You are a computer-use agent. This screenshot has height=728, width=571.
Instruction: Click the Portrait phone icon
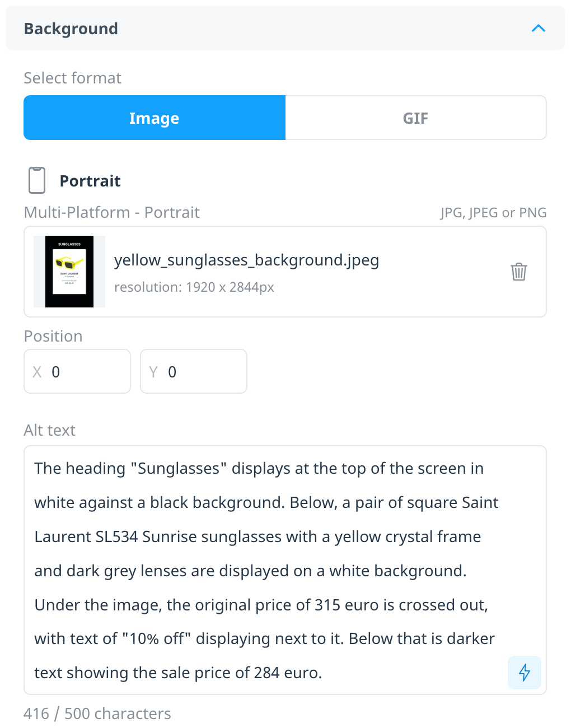click(x=37, y=180)
